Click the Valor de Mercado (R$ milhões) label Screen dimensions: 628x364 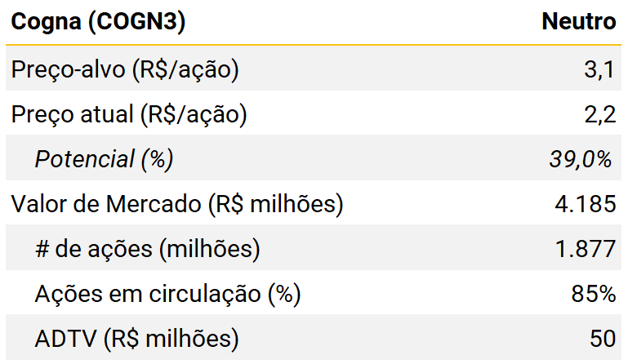(176, 204)
